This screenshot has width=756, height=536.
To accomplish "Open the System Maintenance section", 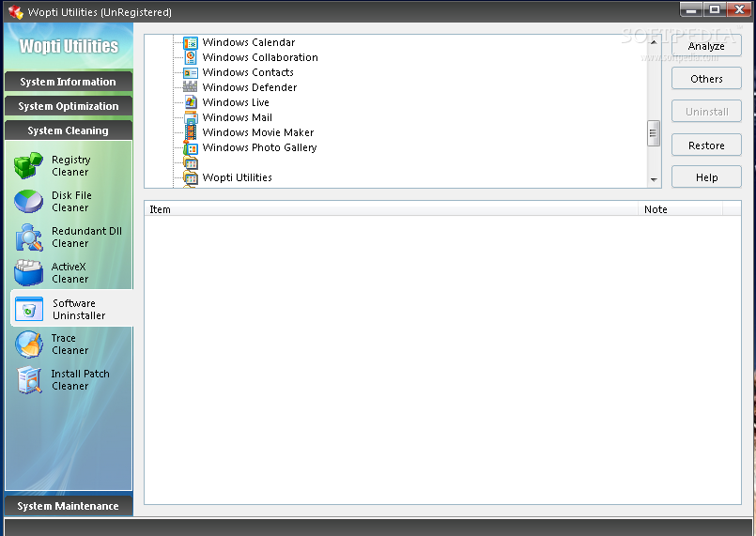I will pyautogui.click(x=68, y=506).
